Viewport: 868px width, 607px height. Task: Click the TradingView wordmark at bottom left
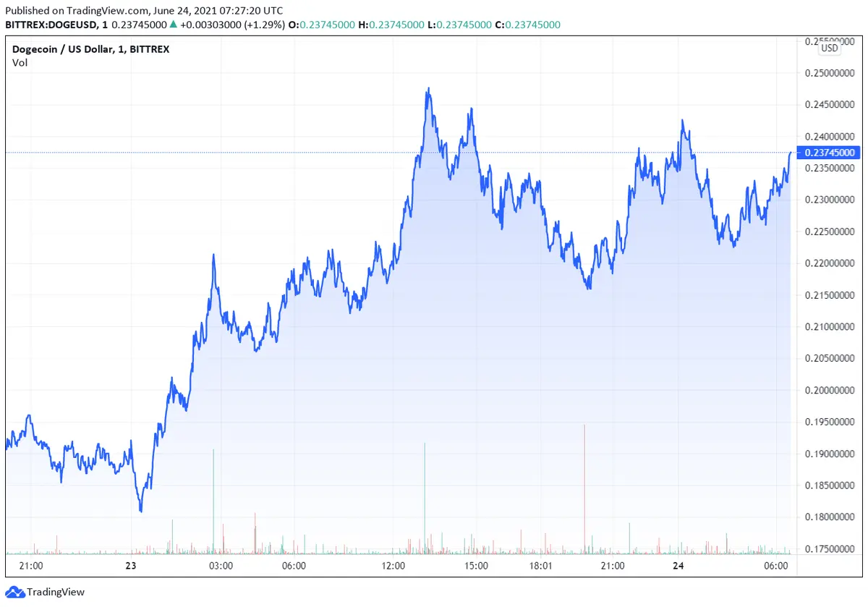[57, 592]
